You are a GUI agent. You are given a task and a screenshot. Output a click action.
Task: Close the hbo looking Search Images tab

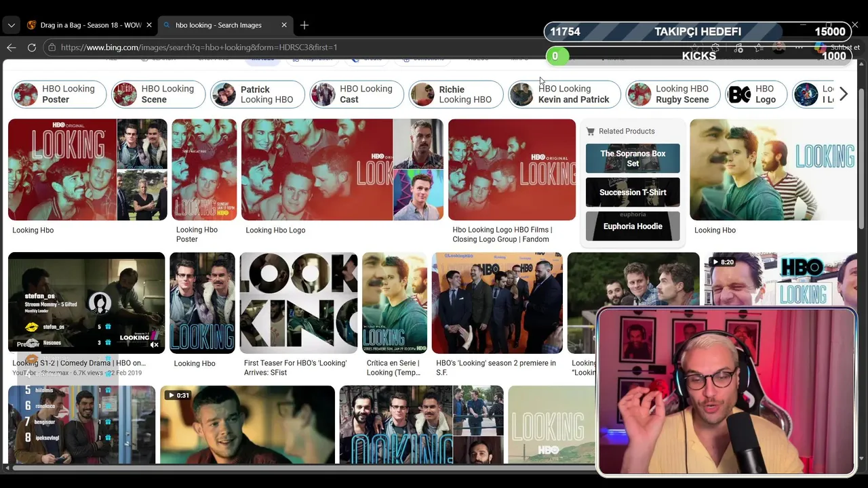284,25
